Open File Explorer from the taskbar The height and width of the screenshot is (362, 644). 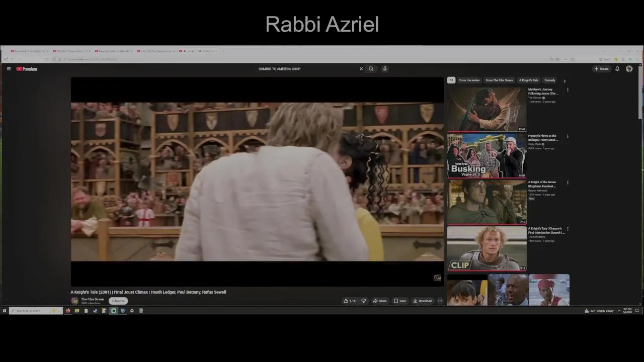pyautogui.click(x=77, y=311)
